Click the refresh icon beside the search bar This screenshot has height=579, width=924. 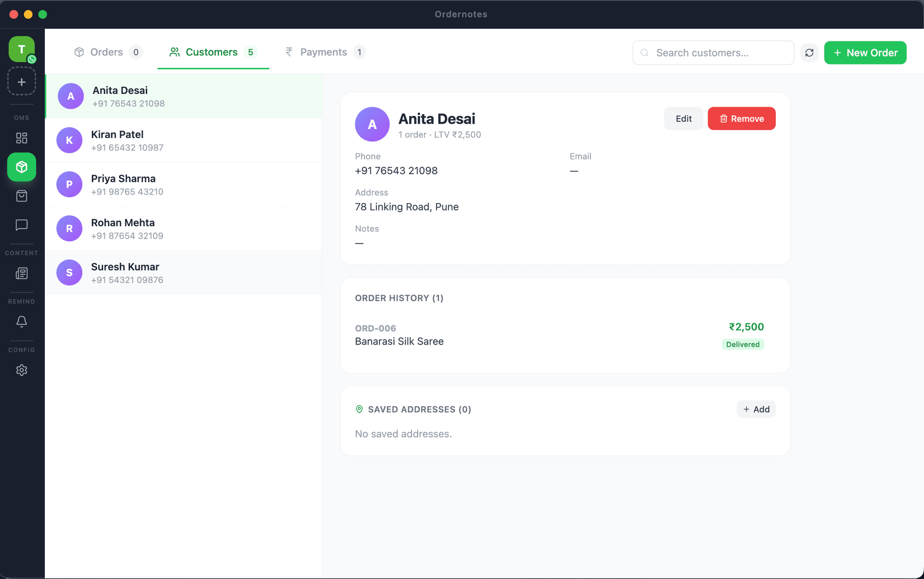pos(809,52)
